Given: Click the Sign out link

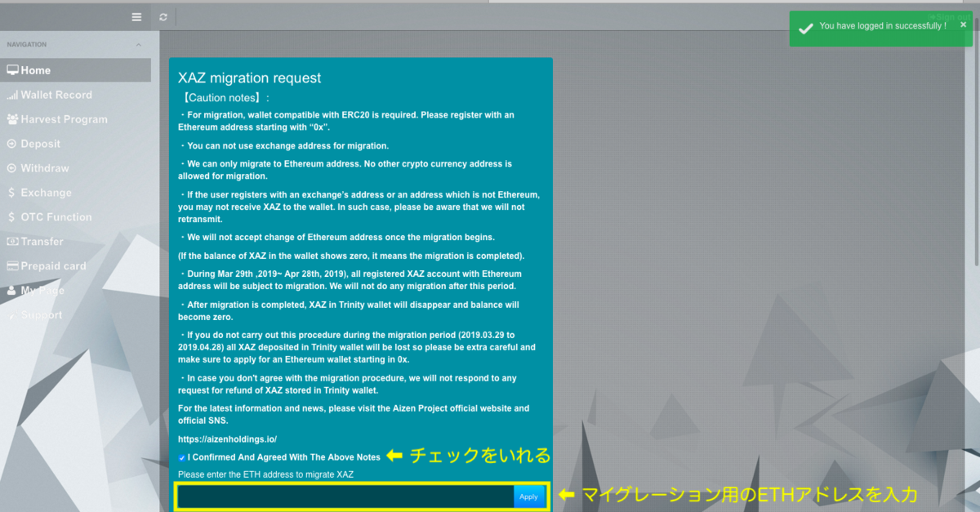Looking at the screenshot, I should pyautogui.click(x=949, y=17).
